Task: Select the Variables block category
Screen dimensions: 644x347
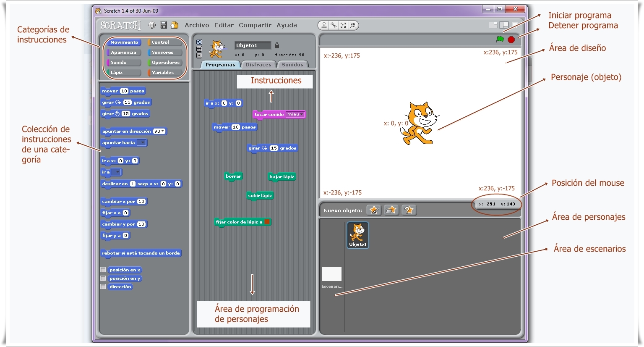Action: [x=165, y=73]
